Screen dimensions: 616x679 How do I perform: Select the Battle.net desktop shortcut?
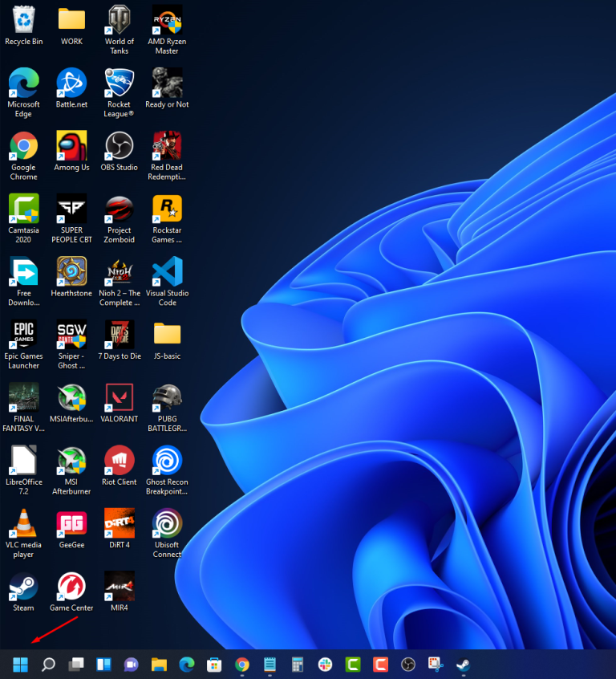(x=71, y=88)
